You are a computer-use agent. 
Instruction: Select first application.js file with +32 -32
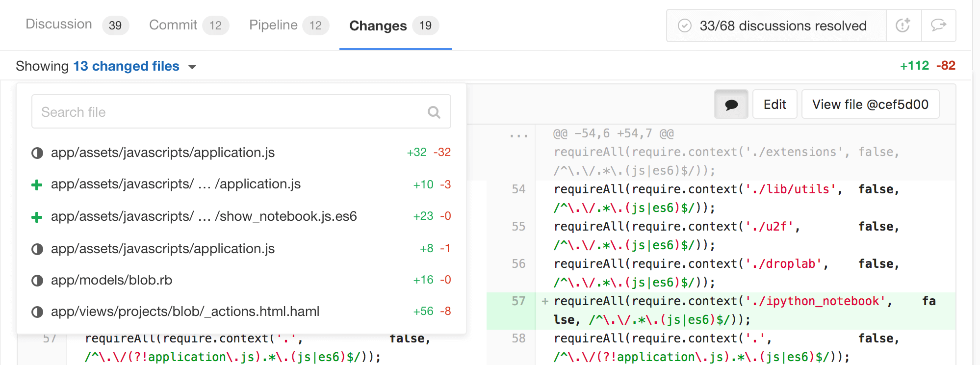(163, 153)
